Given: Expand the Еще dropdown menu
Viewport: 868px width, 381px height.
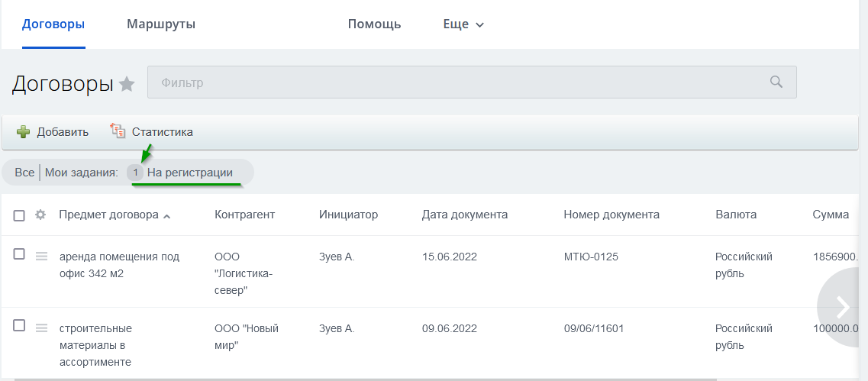Looking at the screenshot, I should click(x=463, y=24).
